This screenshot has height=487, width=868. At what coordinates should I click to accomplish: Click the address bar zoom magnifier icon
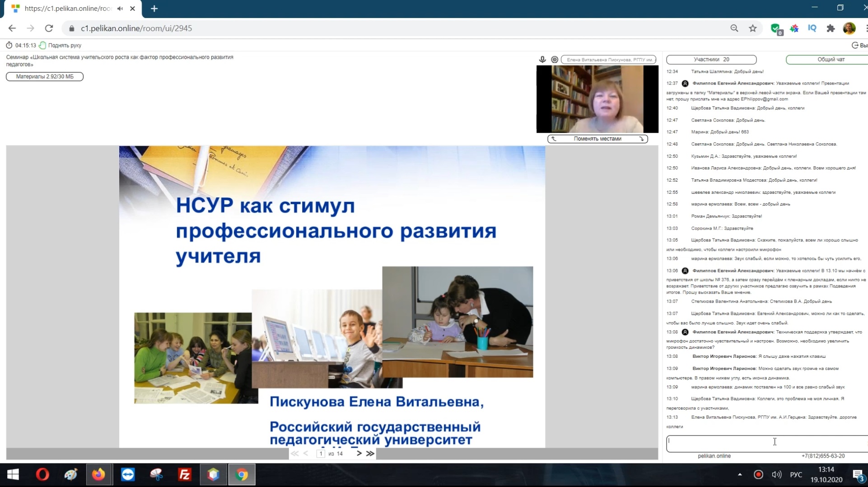[734, 28]
